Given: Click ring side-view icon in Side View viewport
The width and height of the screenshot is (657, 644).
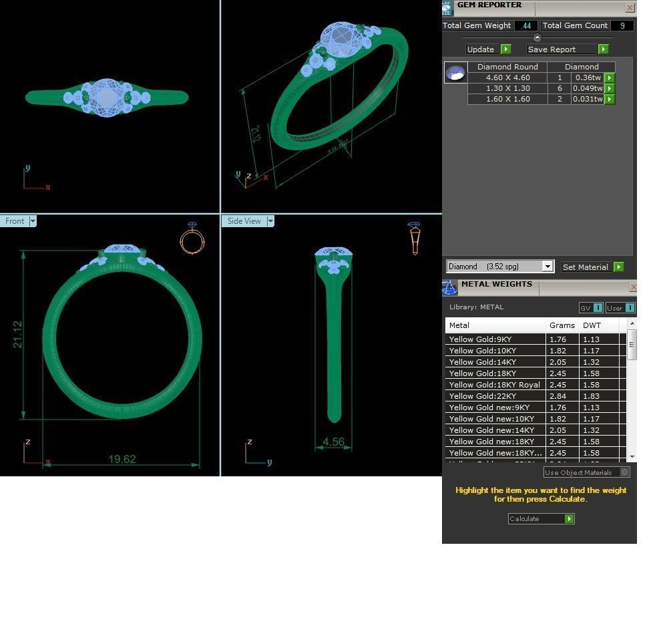Looking at the screenshot, I should 415,238.
